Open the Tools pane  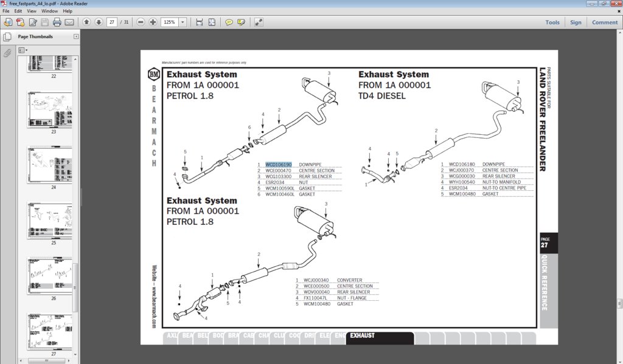pyautogui.click(x=552, y=22)
